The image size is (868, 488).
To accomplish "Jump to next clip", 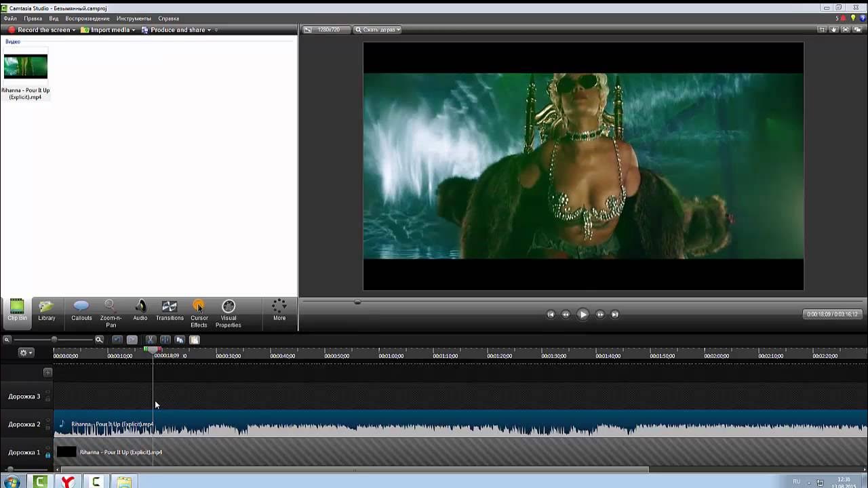I will click(x=615, y=314).
